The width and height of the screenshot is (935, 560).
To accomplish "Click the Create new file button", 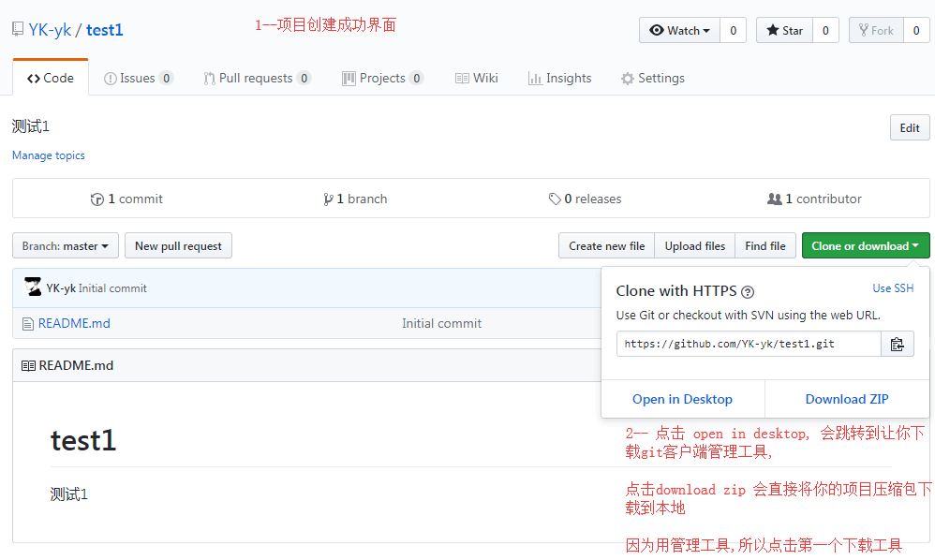I will (606, 245).
